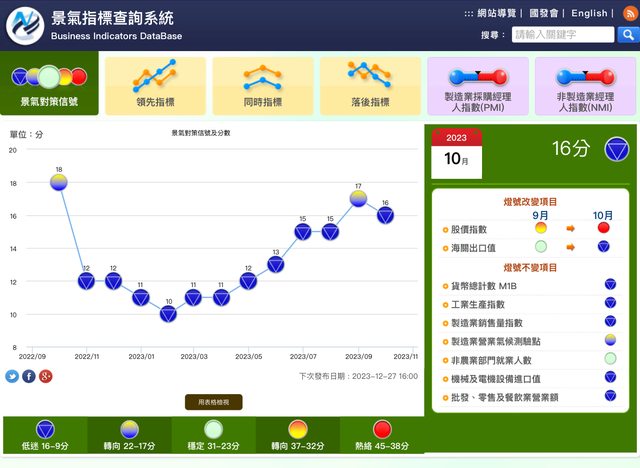Click the chart data point labeled 18
The width and height of the screenshot is (640, 468).
[59, 182]
